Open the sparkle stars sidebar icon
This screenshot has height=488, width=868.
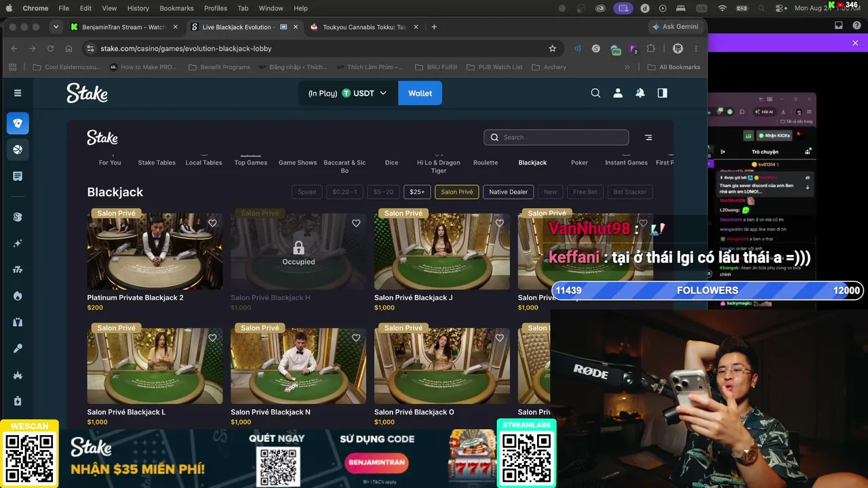pyautogui.click(x=18, y=243)
